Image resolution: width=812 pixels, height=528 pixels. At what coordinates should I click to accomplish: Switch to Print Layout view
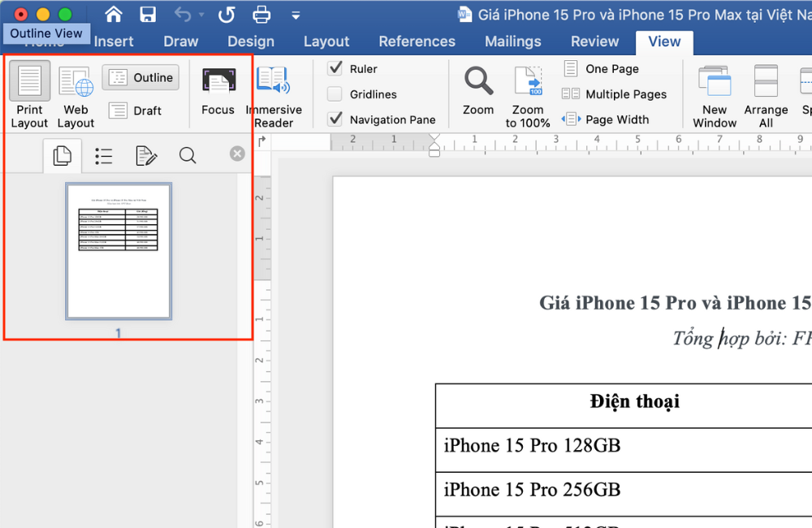click(29, 95)
